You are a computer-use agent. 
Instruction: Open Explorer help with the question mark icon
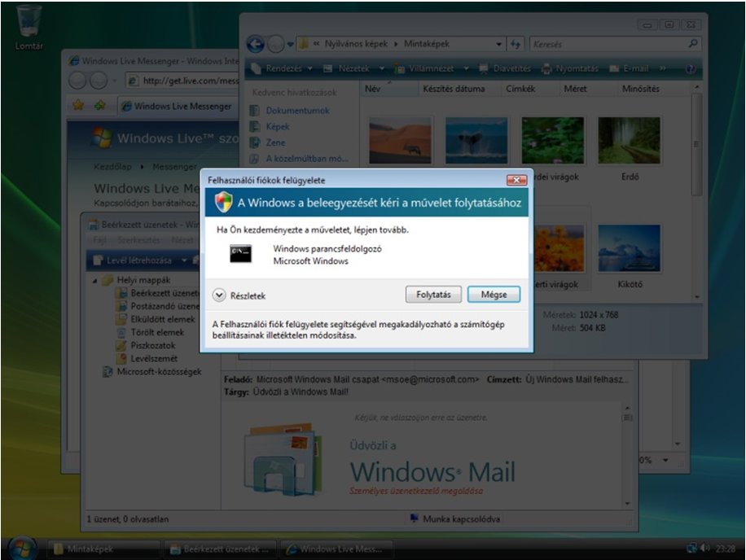click(x=690, y=69)
